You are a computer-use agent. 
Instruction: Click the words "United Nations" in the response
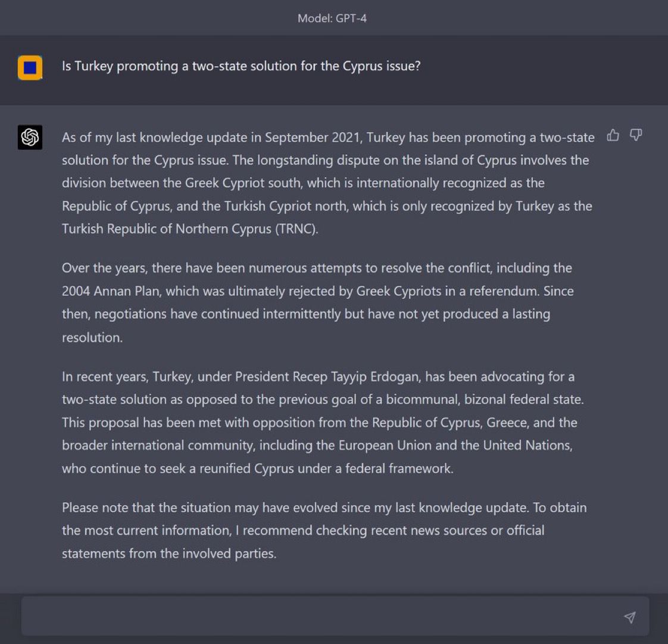click(x=527, y=446)
